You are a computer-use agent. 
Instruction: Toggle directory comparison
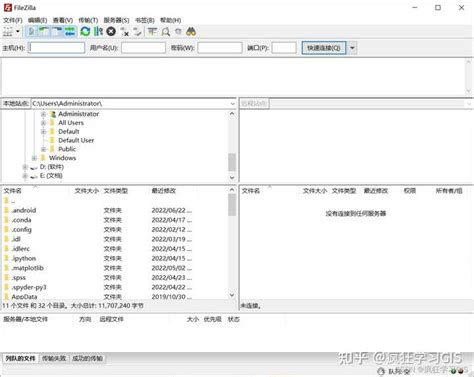click(165, 32)
